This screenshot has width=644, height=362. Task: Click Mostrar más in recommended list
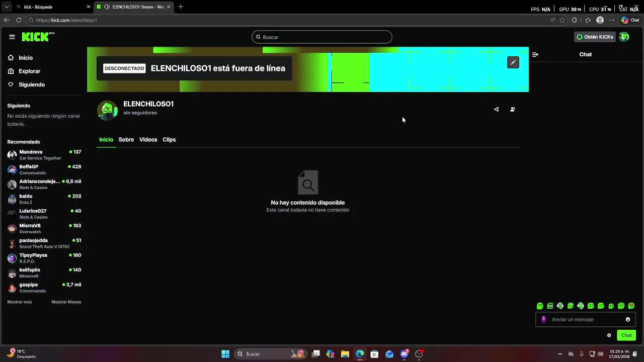[x=20, y=302]
